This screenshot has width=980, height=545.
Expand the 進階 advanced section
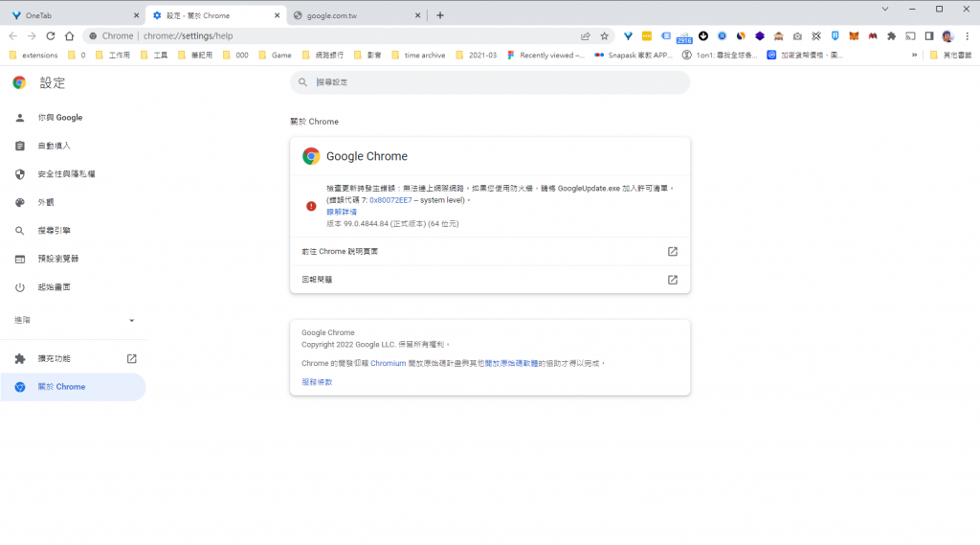73,320
